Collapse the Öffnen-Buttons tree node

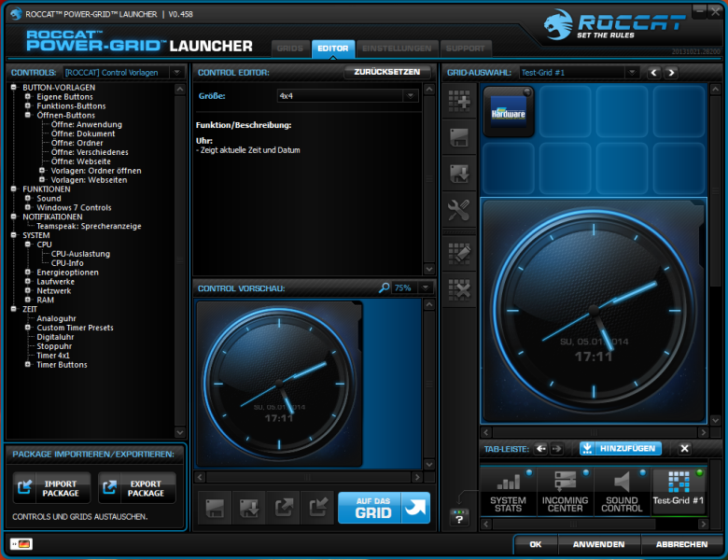[28, 115]
